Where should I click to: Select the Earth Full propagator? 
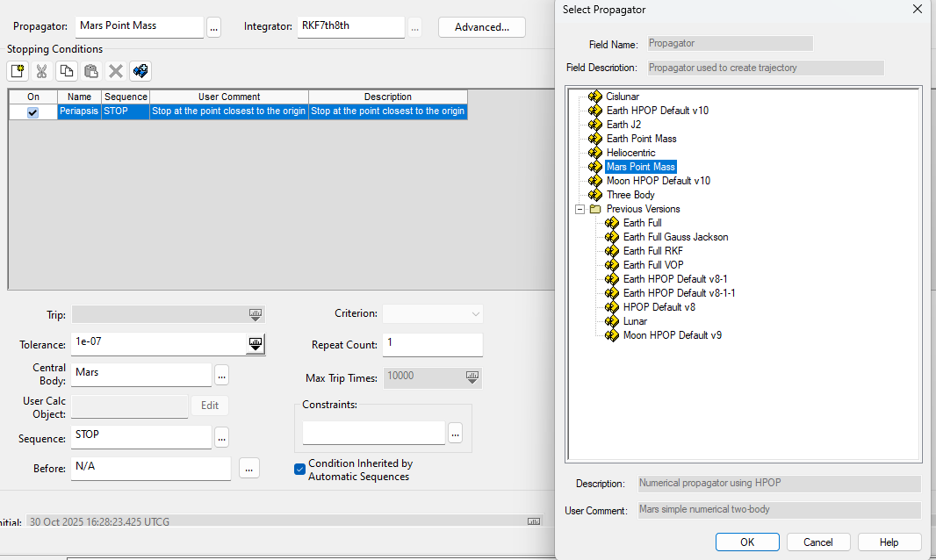pos(642,223)
